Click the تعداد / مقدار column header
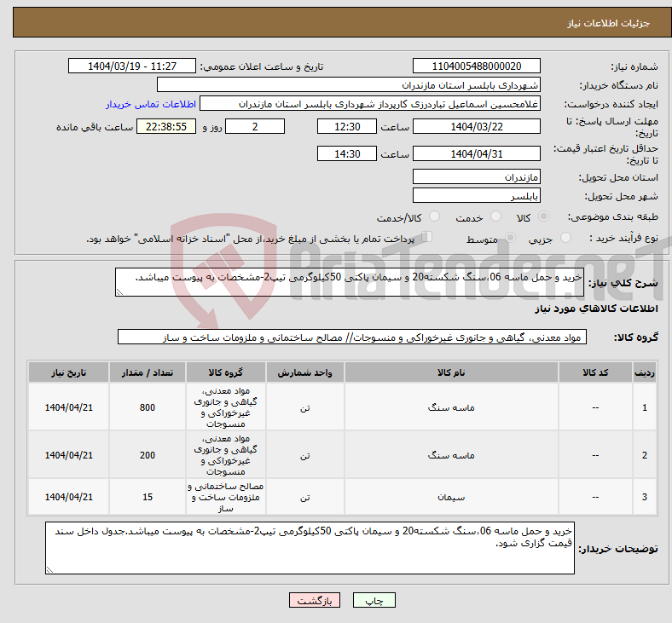 pos(148,372)
